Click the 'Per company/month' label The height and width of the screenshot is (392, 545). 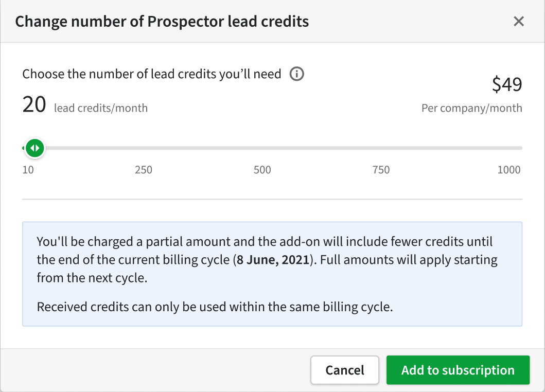click(x=471, y=108)
